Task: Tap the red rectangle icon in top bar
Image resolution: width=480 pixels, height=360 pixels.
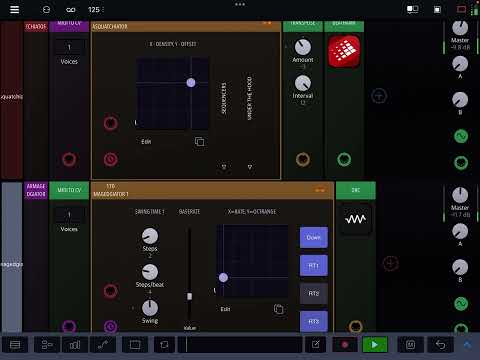Action: (461, 9)
